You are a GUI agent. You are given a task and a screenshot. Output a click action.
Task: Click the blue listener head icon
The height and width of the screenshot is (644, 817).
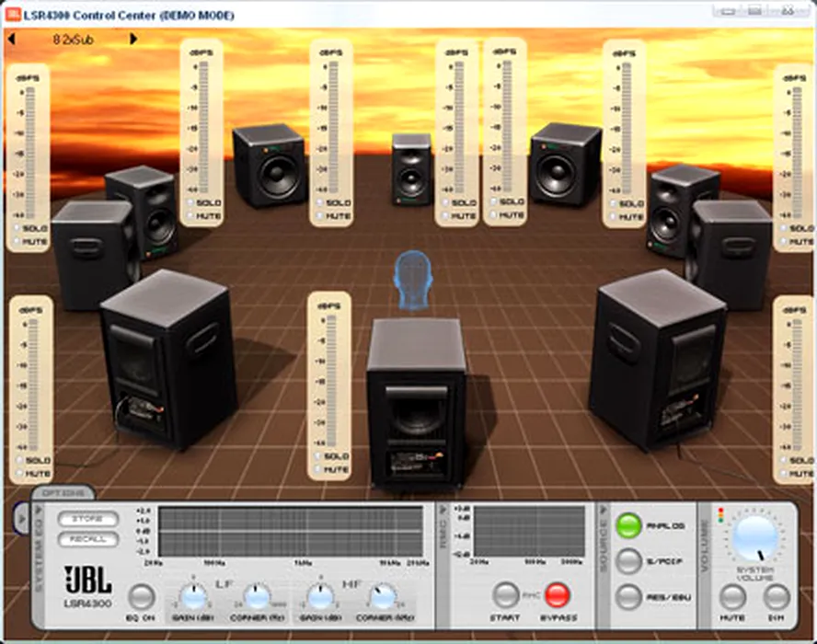(411, 281)
